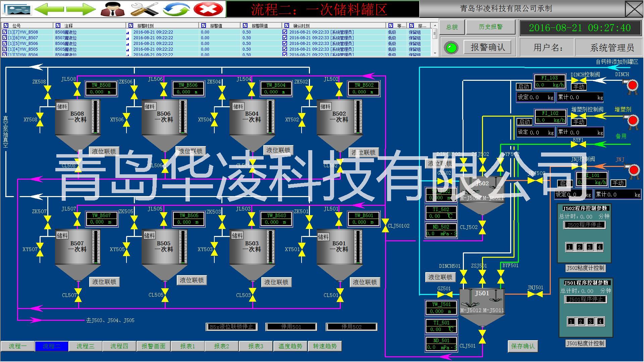Image resolution: width=644 pixels, height=362 pixels.
Task: Open the 历史报警 button
Action: [491, 27]
